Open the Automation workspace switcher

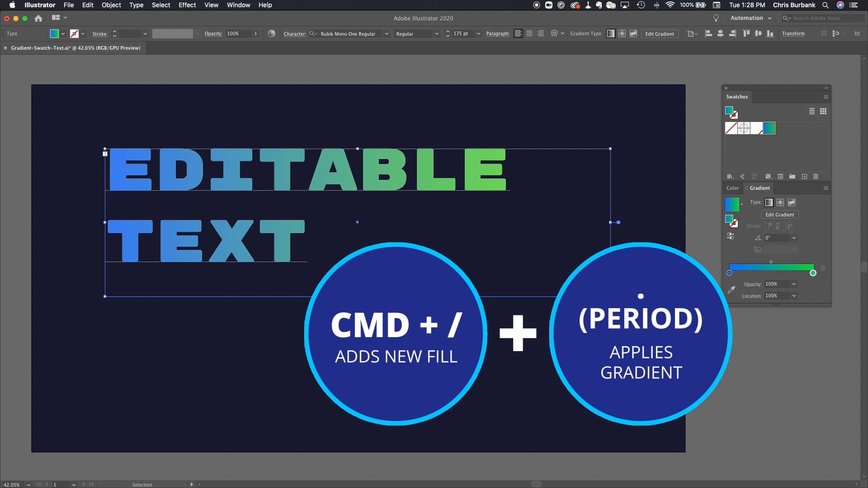click(x=750, y=18)
